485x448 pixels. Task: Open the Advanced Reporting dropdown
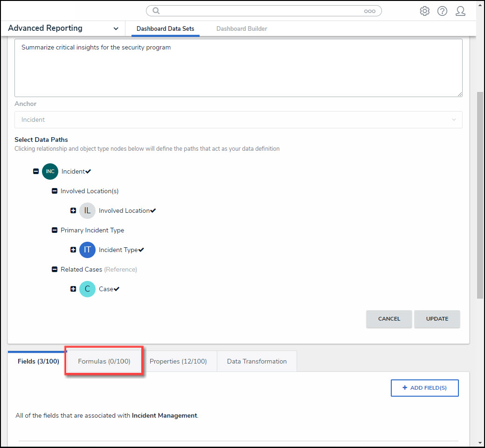click(x=116, y=28)
